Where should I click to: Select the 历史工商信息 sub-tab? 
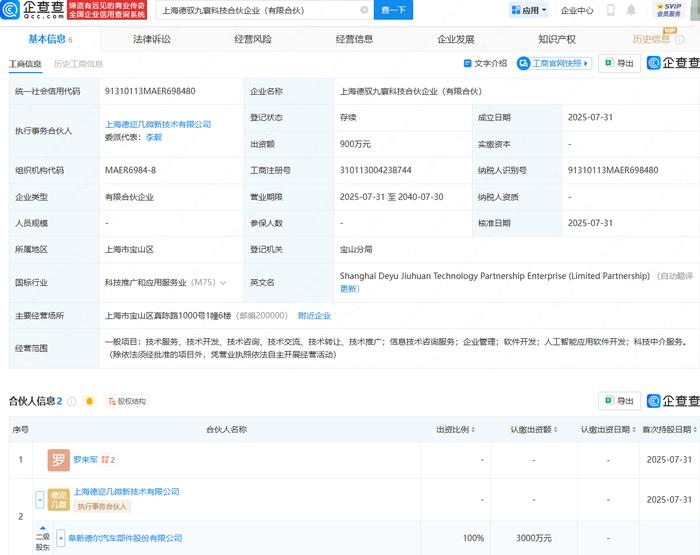(x=79, y=64)
